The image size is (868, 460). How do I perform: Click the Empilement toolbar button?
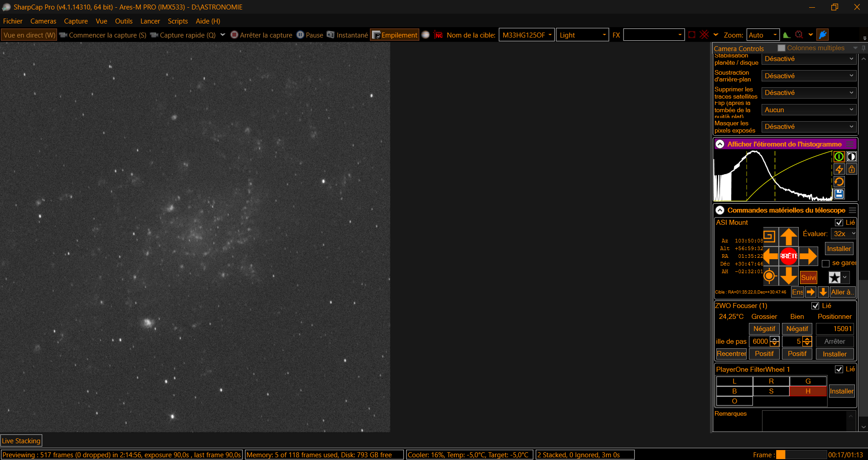pyautogui.click(x=394, y=35)
